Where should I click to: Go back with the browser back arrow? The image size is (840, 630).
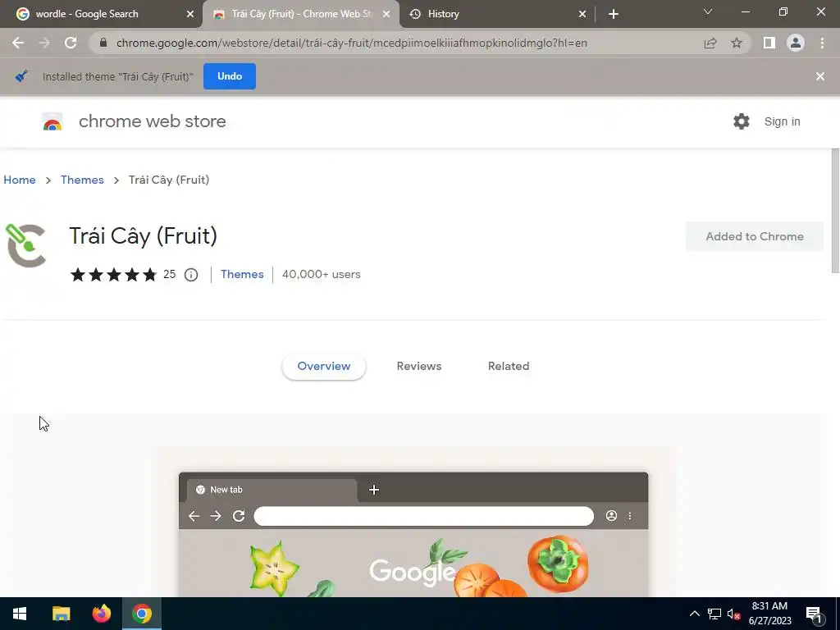tap(18, 43)
